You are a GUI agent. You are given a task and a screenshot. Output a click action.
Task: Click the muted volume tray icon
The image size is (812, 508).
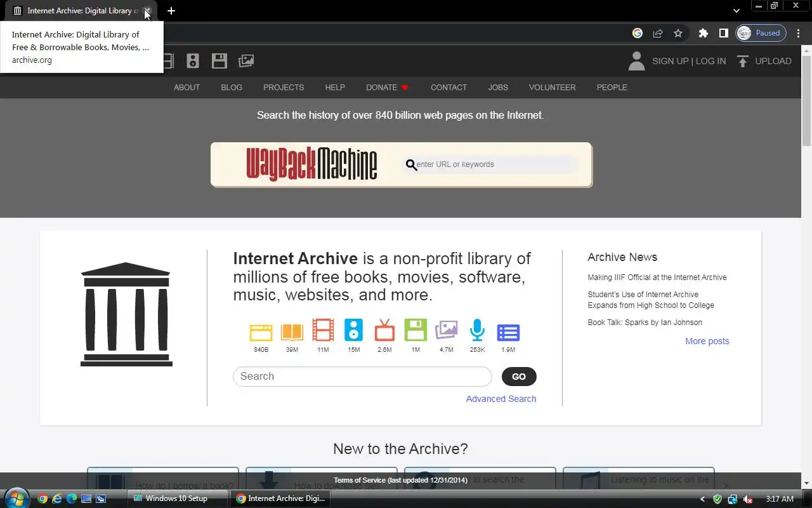pos(748,499)
